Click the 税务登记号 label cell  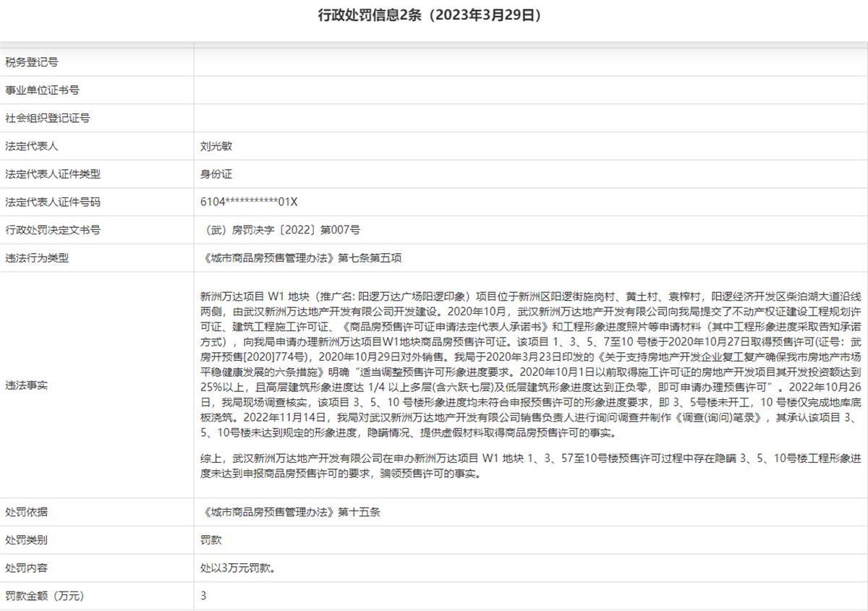32,62
